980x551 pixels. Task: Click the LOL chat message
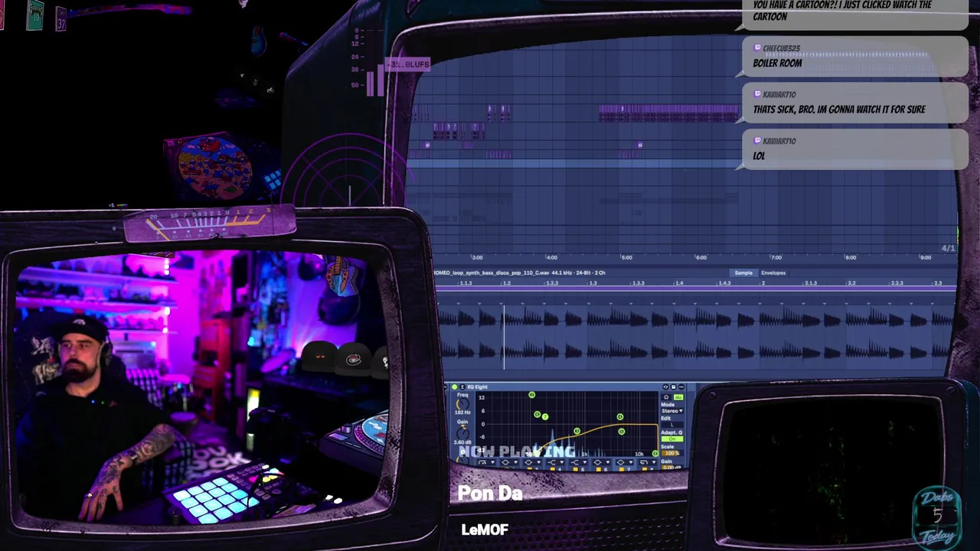[759, 155]
